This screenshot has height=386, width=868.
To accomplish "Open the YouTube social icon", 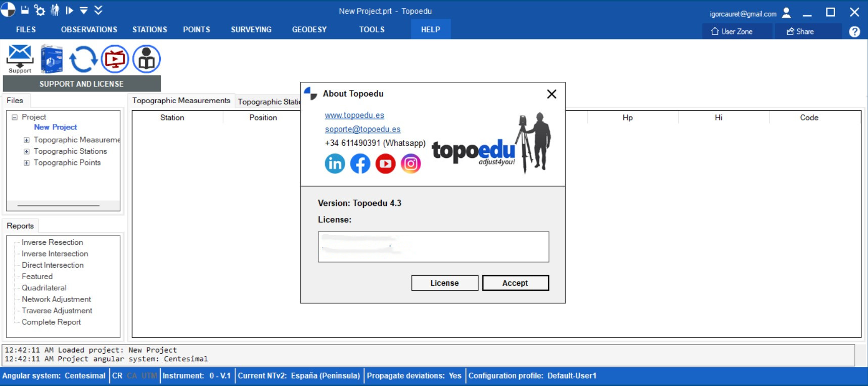I will [385, 163].
